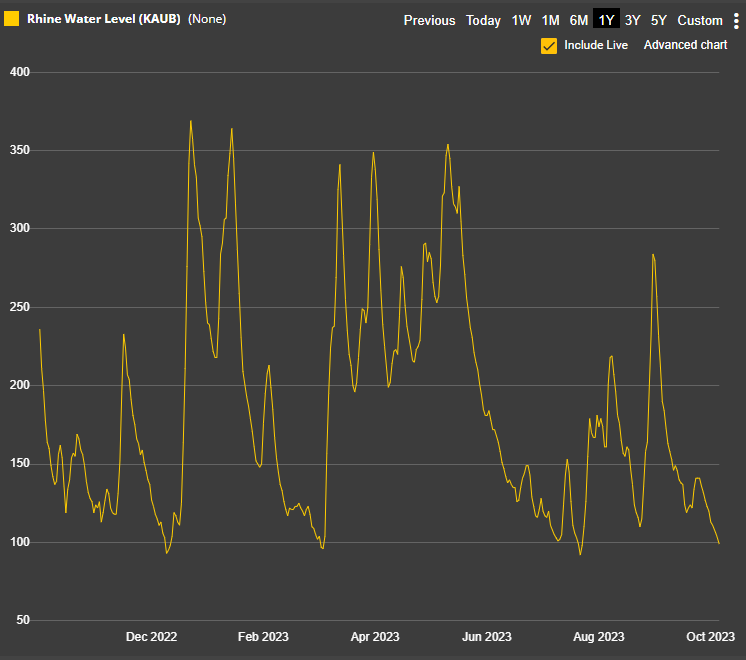Switch chart range to 1M
This screenshot has width=746, height=660.
coord(550,20)
